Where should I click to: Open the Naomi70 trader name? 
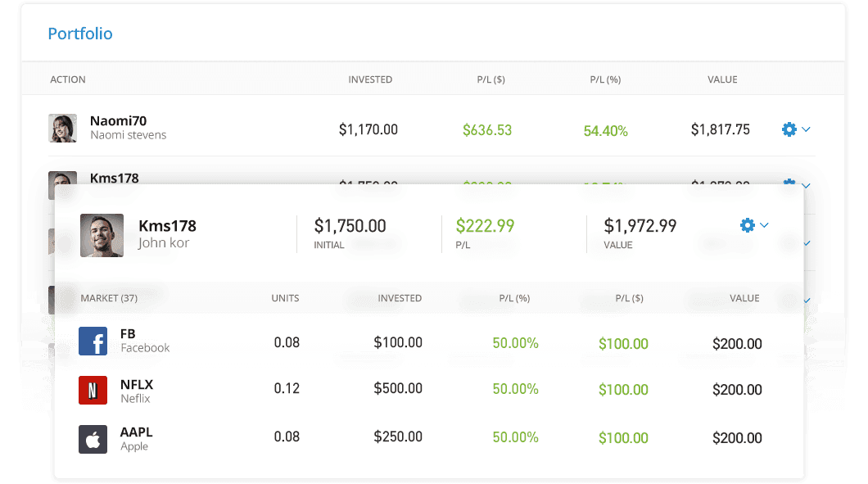[118, 121]
